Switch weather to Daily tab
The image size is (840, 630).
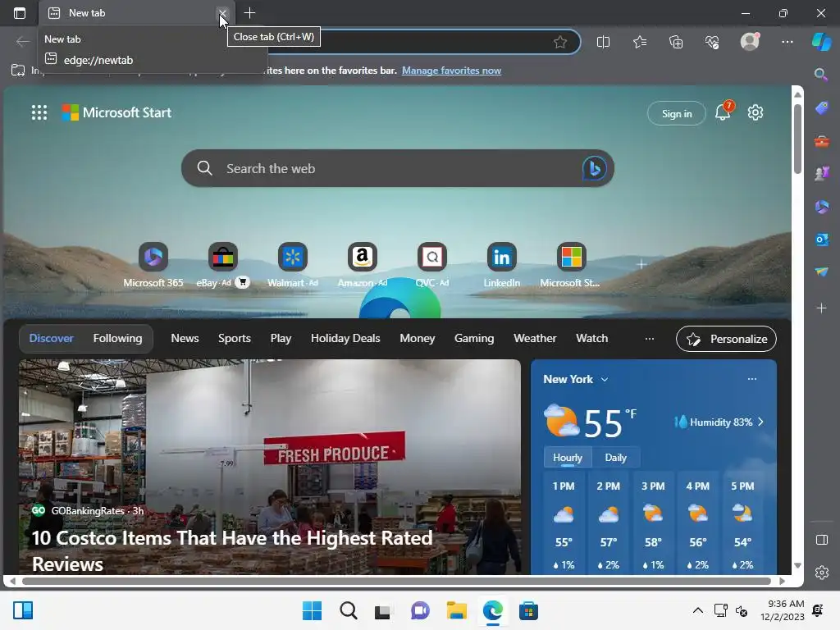[x=615, y=458]
